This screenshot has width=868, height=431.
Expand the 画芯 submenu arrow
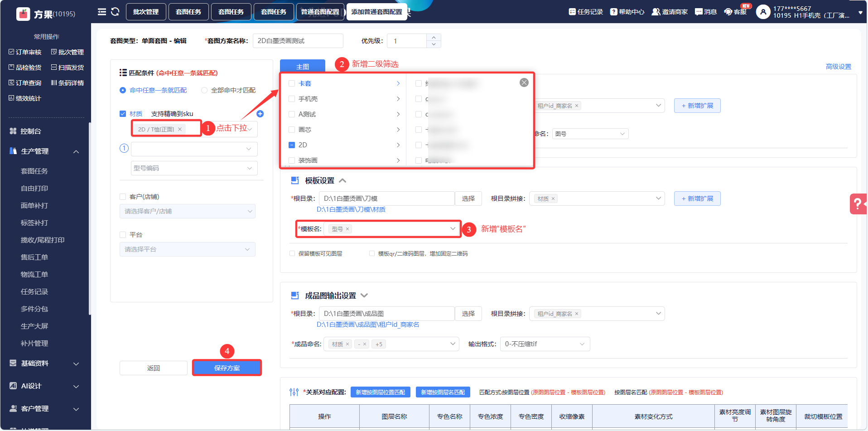pos(398,130)
